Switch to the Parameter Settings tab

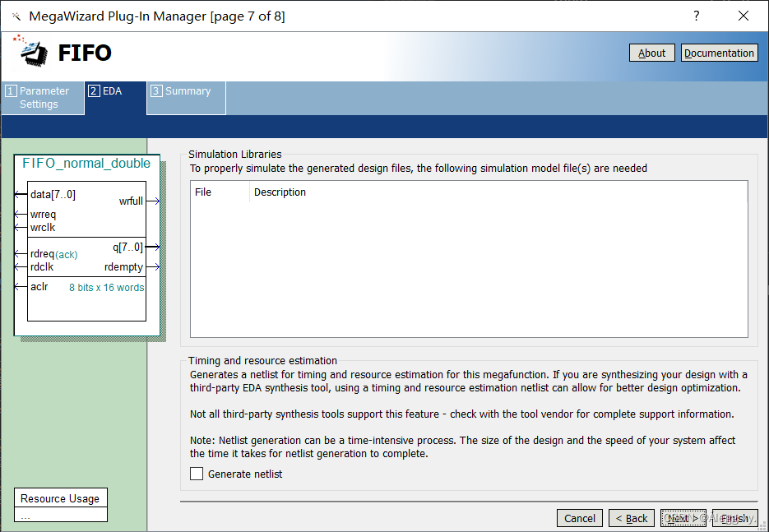click(x=43, y=98)
